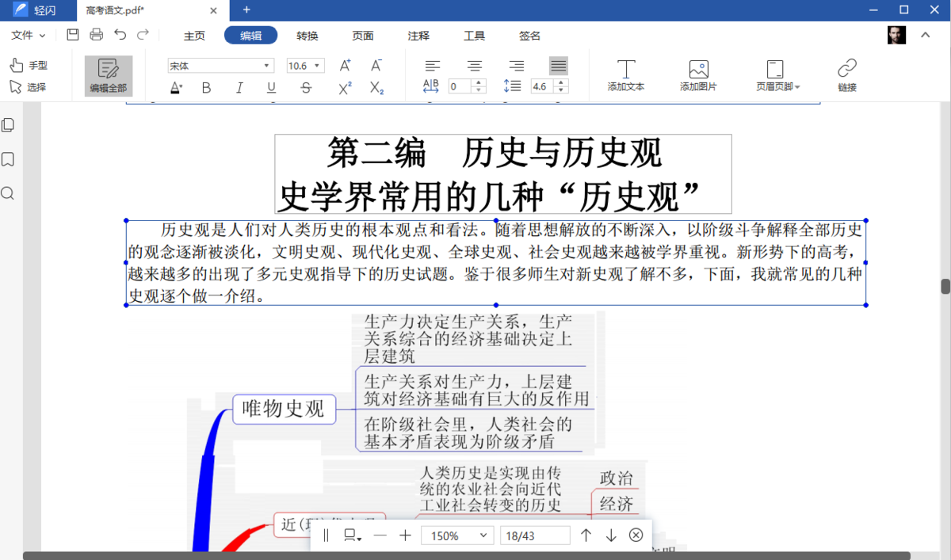951x560 pixels.
Task: Enable underline for the text
Action: (x=270, y=87)
